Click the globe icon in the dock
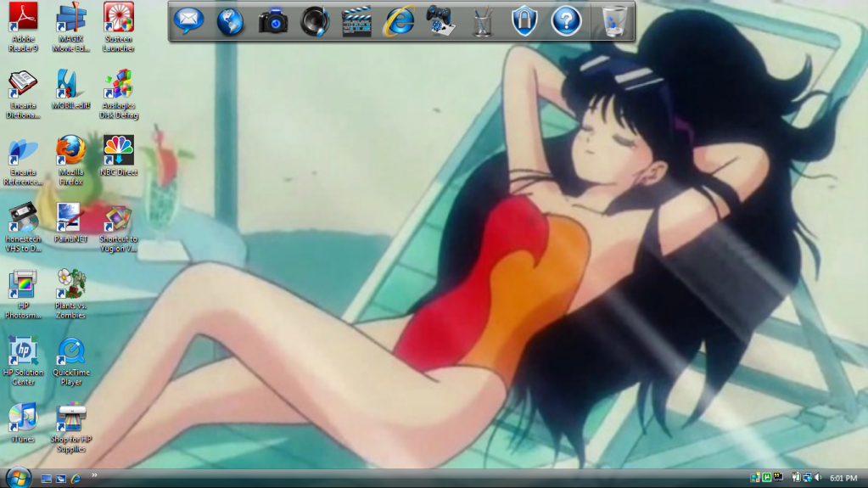This screenshot has width=868, height=488. pyautogui.click(x=230, y=21)
